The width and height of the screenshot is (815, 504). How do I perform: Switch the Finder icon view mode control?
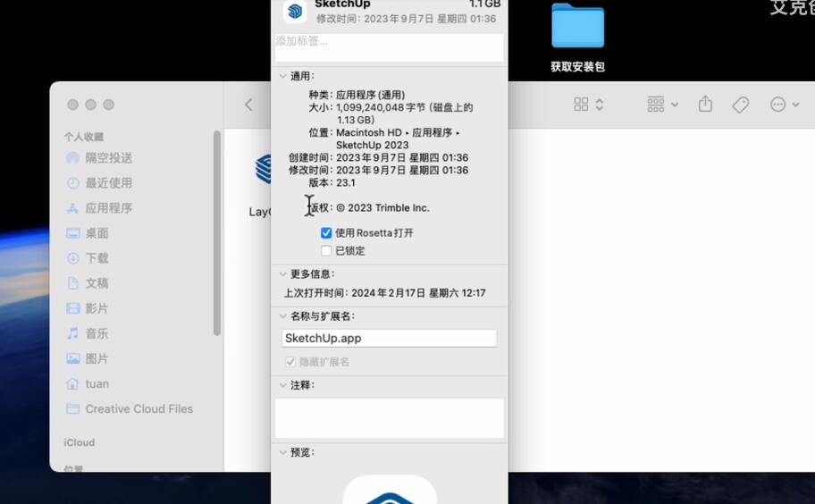click(588, 105)
